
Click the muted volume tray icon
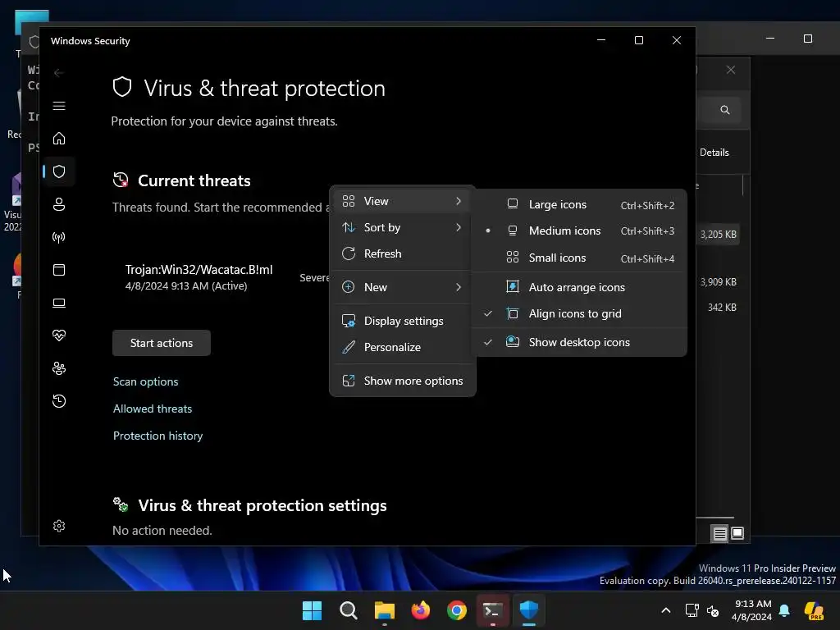(x=713, y=610)
